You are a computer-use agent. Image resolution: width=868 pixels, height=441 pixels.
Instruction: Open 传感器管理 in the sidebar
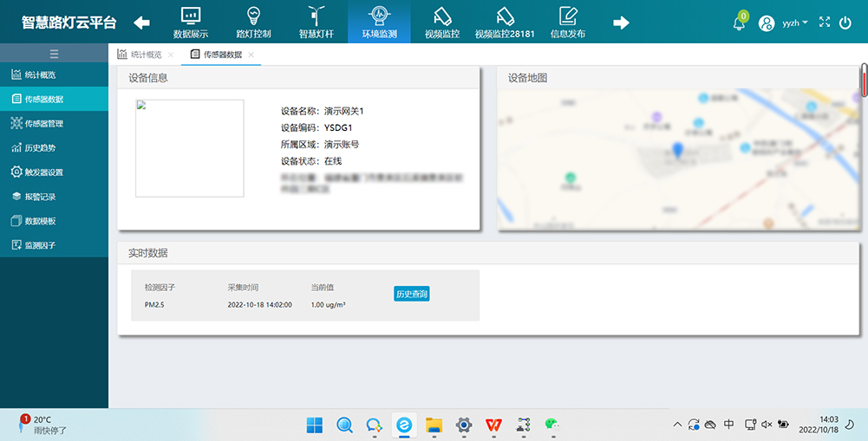pyautogui.click(x=43, y=123)
